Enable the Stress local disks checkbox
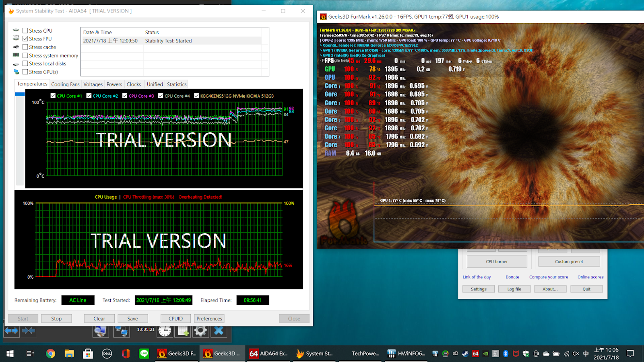This screenshot has width=644, height=362. (25, 64)
